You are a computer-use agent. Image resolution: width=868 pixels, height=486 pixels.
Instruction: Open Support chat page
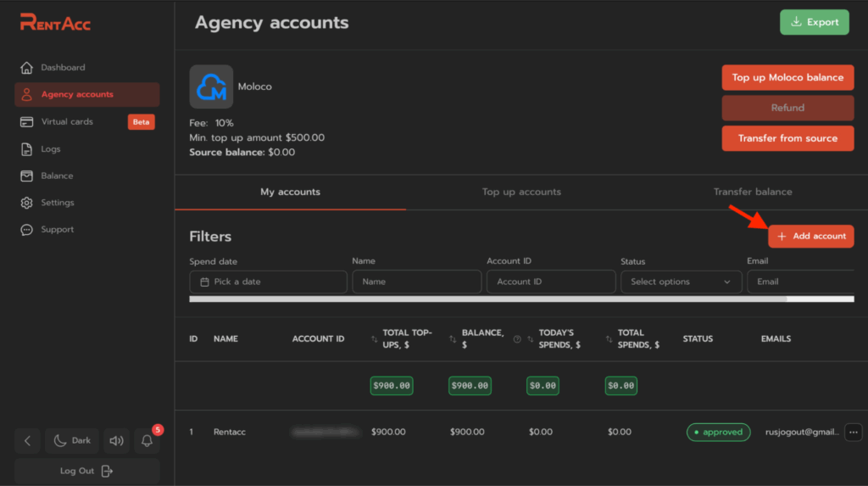[x=57, y=229]
